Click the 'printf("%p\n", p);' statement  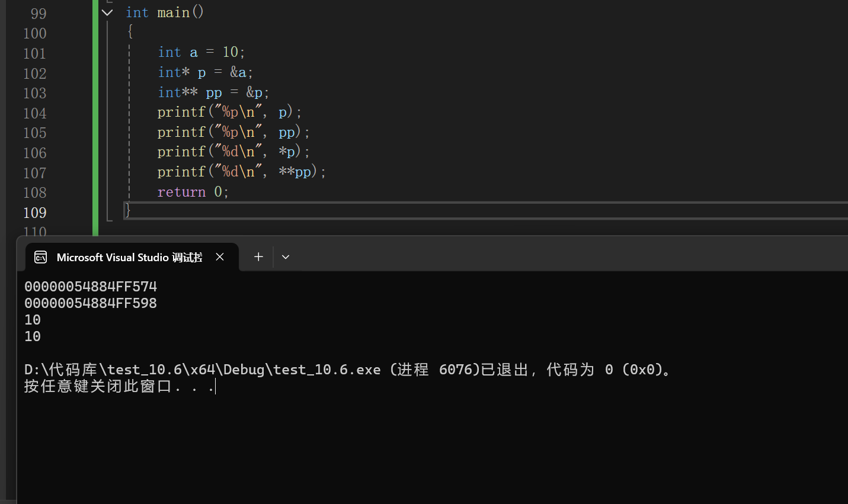230,112
